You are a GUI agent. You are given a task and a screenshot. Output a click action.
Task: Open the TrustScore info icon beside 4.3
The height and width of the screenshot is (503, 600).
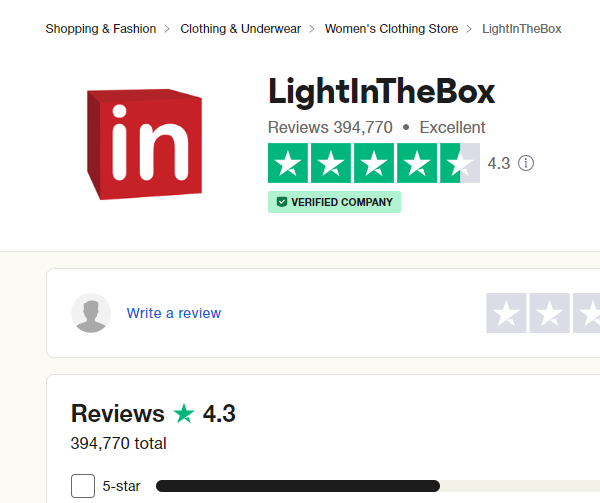526,163
